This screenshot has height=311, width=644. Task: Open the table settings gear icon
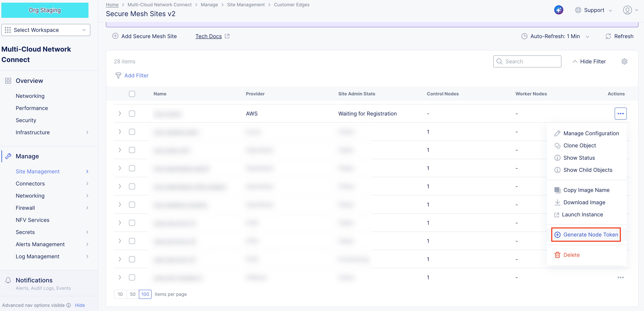click(624, 62)
